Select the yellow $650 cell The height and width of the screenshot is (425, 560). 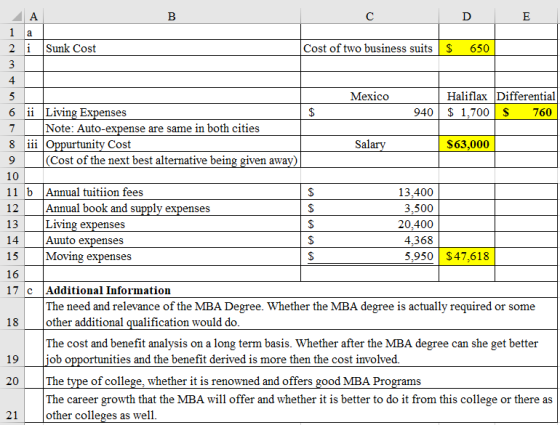click(x=466, y=48)
